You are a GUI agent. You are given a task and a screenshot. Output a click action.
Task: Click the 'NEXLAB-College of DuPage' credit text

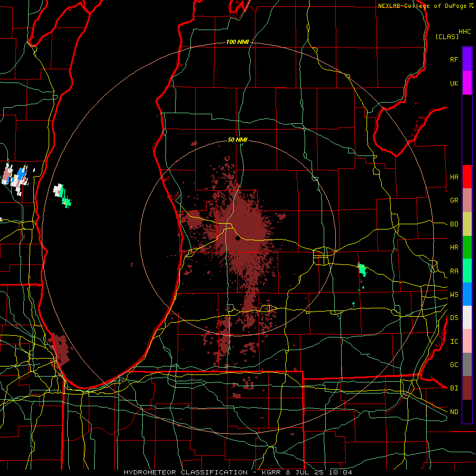[x=422, y=6]
